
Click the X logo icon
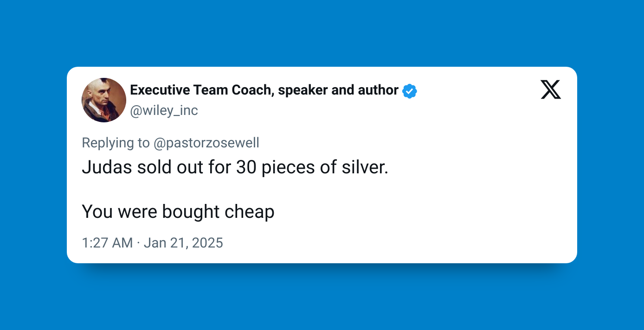(551, 89)
